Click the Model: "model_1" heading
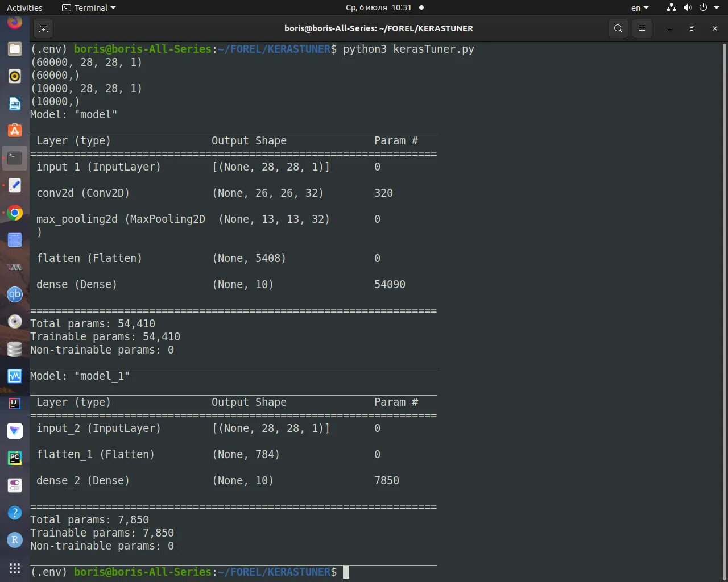This screenshot has width=728, height=582. coord(80,376)
